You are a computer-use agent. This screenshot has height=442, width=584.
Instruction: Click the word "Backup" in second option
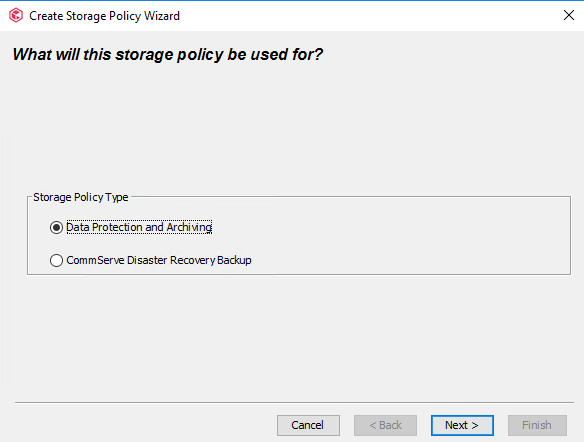click(234, 260)
